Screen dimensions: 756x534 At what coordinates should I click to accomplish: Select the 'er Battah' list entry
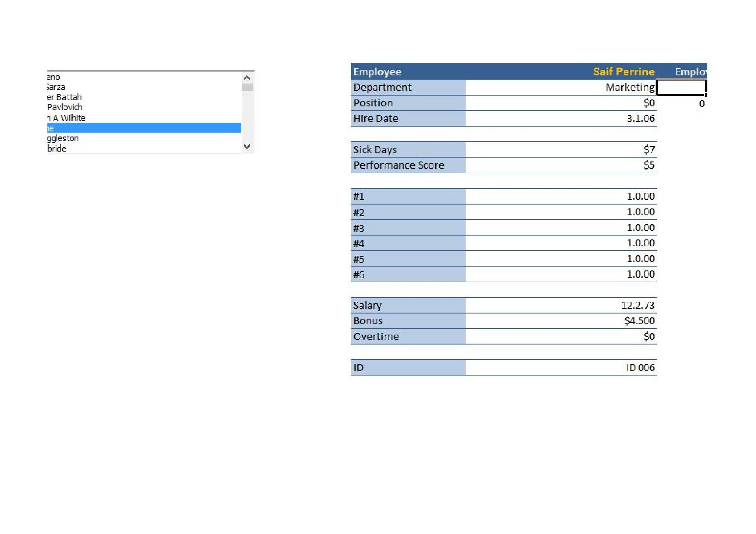65,97
